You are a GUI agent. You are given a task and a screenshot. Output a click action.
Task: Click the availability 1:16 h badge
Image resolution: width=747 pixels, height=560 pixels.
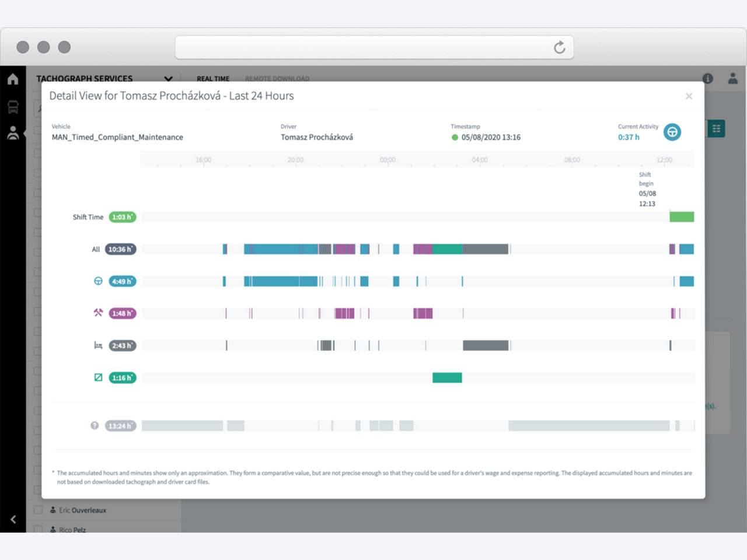click(123, 377)
